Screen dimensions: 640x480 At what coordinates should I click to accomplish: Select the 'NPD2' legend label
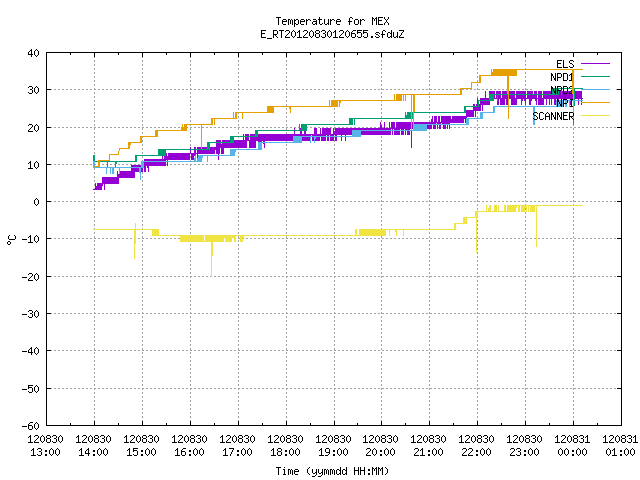(x=562, y=90)
